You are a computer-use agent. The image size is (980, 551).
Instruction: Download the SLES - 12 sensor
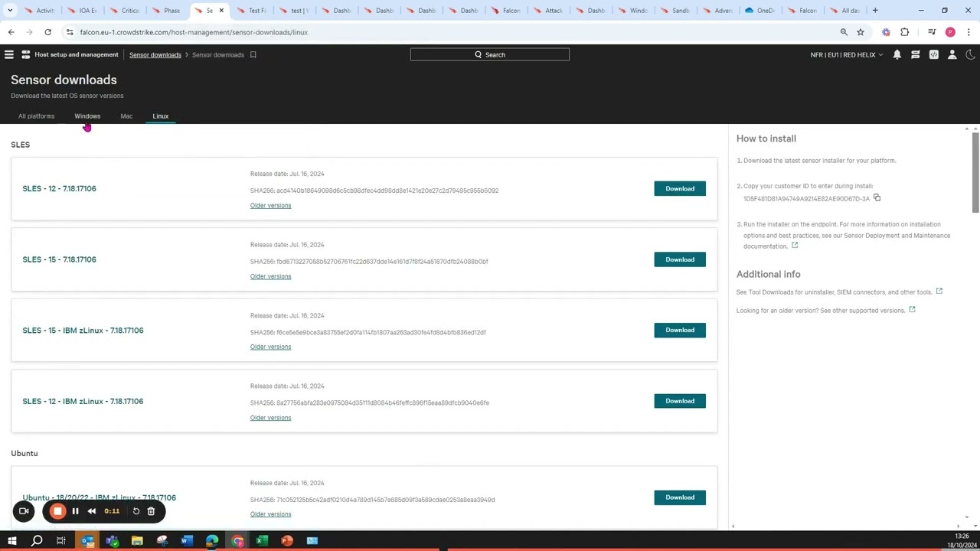680,188
